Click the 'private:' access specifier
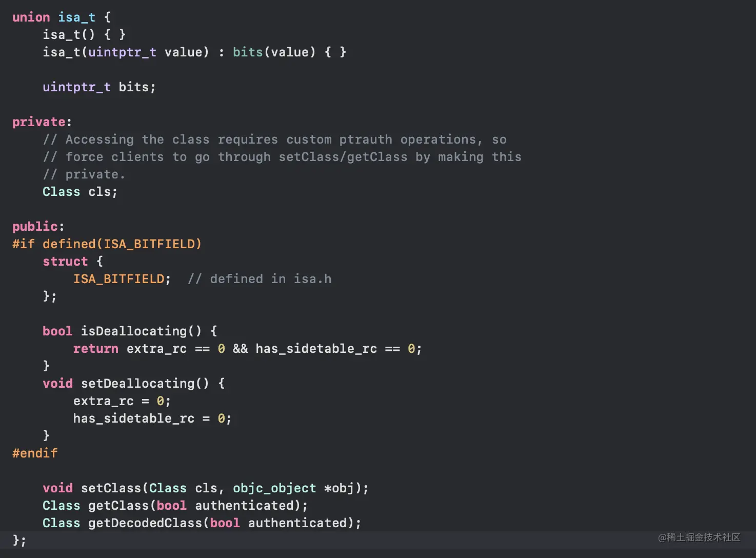756x558 pixels. point(42,122)
